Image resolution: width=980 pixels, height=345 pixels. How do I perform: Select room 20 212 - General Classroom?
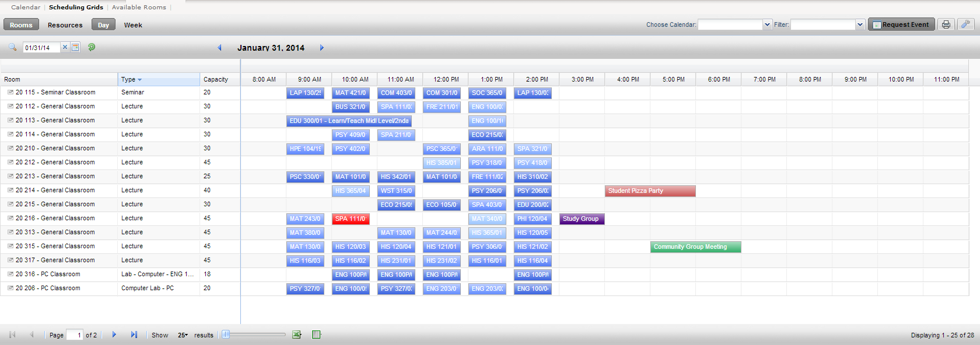(55, 162)
